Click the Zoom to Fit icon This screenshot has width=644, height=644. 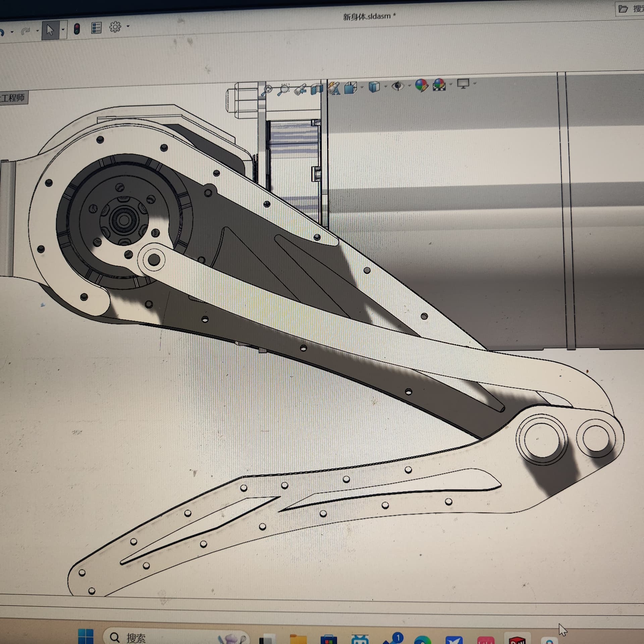click(x=267, y=90)
